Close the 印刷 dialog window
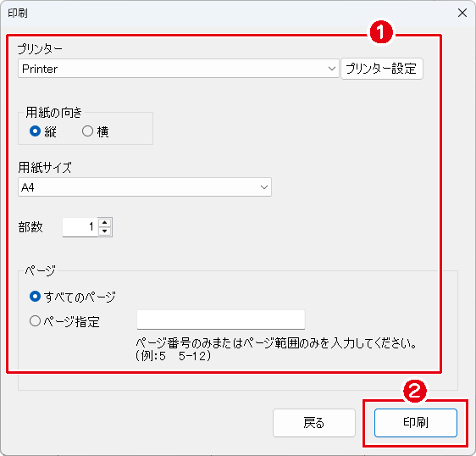Viewport: 476px width, 456px height. 462,13
